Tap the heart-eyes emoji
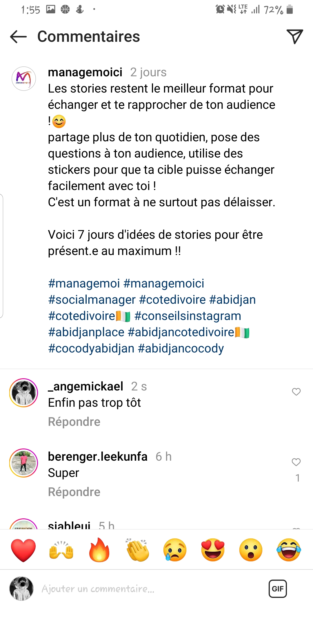The image size is (313, 644). (213, 550)
